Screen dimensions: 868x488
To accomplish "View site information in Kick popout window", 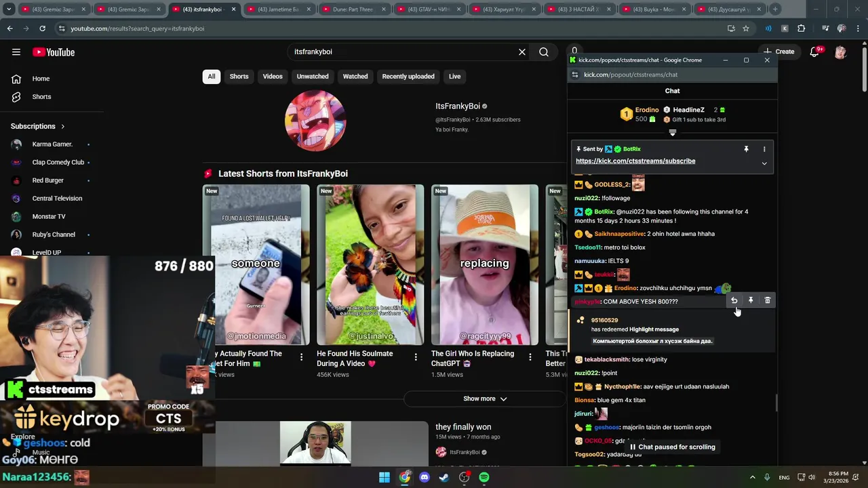I will point(575,75).
